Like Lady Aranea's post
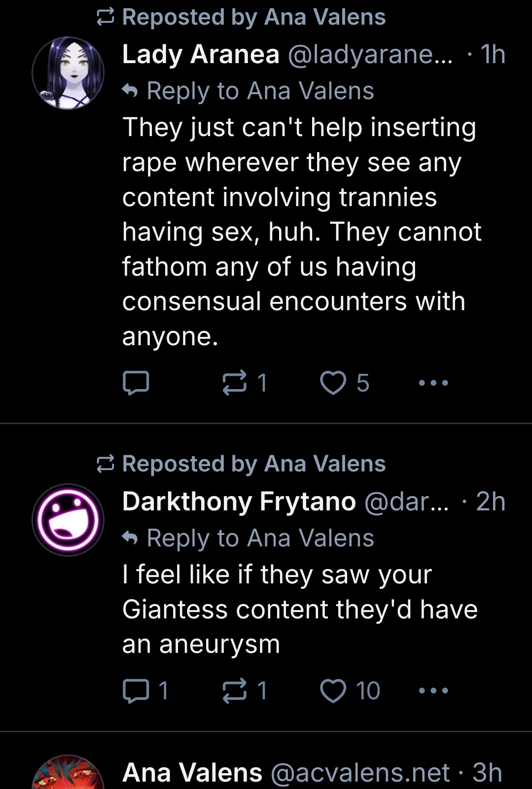532x789 pixels. click(333, 383)
